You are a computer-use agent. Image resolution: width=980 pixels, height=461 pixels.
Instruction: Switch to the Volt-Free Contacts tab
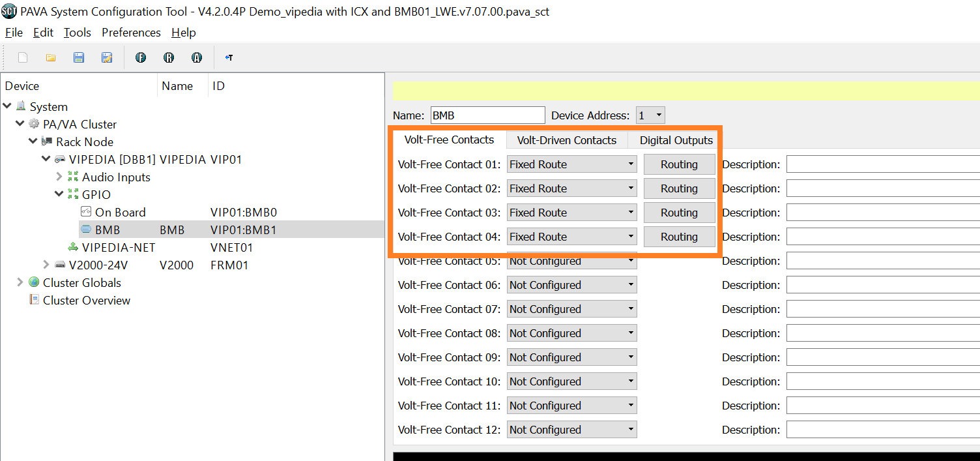tap(449, 140)
